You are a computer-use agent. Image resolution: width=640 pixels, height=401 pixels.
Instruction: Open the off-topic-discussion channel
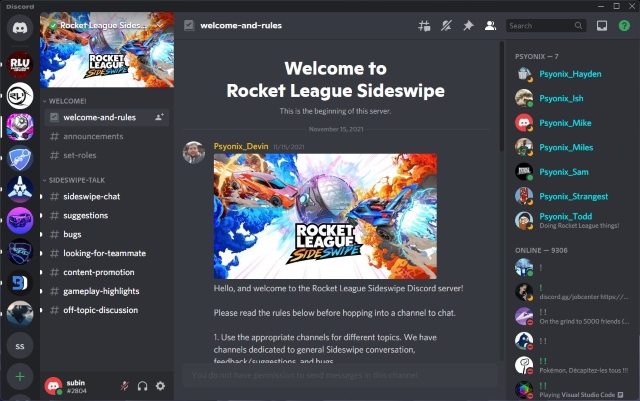pos(107,310)
